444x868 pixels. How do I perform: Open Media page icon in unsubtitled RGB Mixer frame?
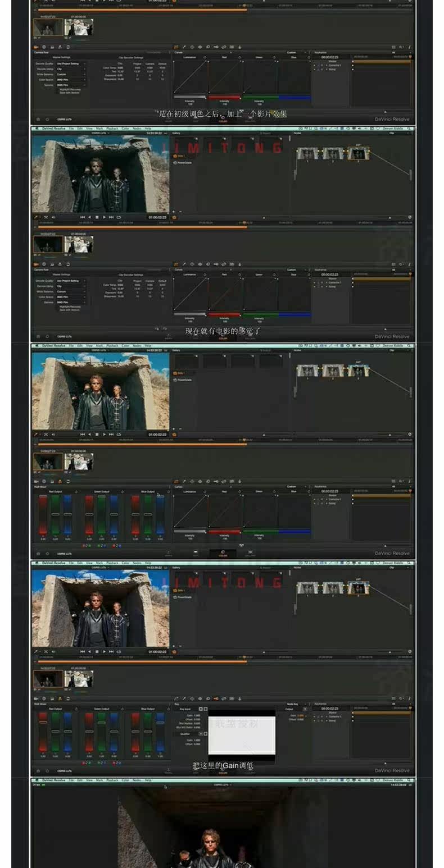coord(168,552)
